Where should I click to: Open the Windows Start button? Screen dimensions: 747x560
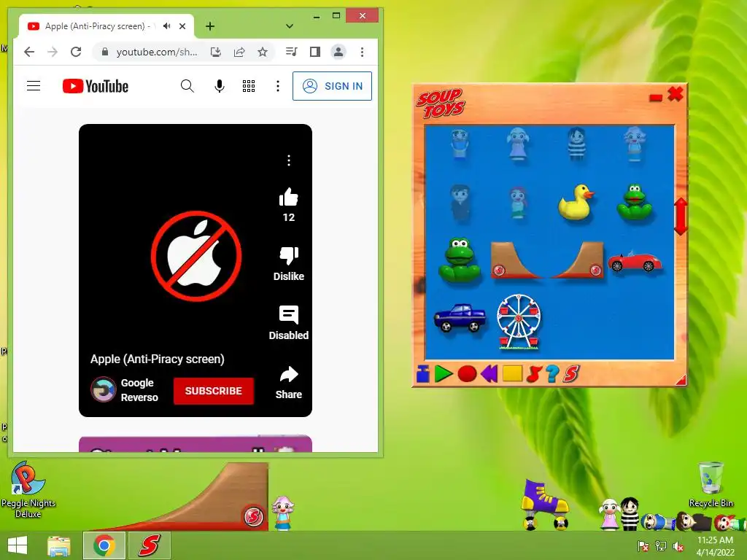(x=18, y=545)
